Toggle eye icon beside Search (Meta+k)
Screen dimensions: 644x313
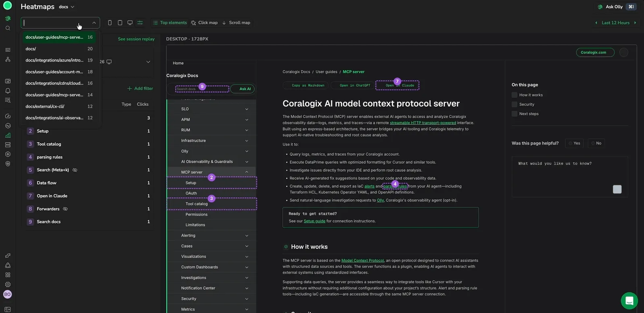pos(75,170)
